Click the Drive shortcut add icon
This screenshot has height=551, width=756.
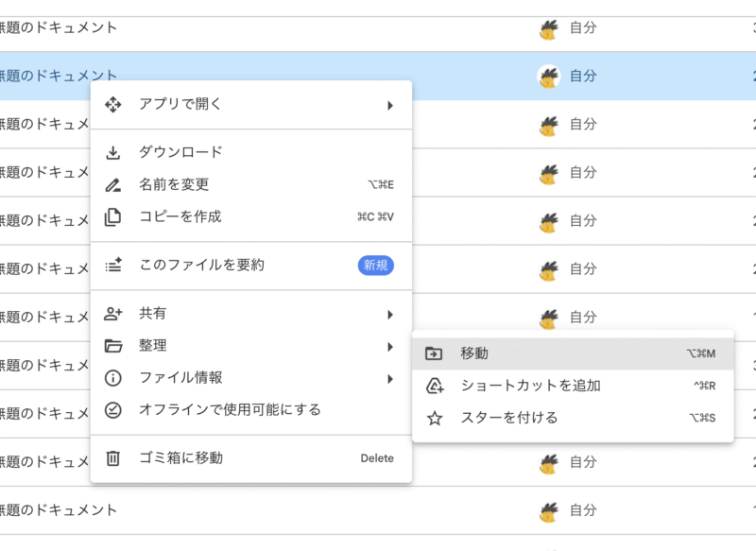tap(435, 386)
